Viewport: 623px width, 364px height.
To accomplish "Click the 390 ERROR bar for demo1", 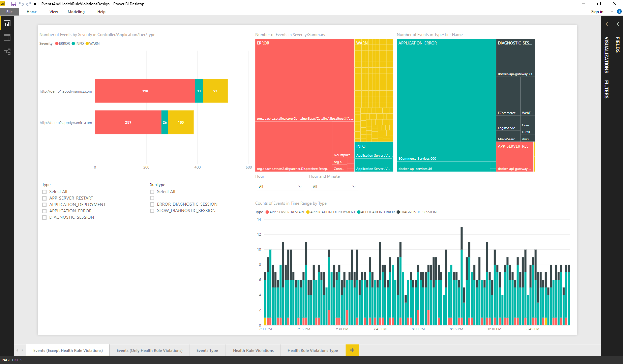I will point(145,91).
